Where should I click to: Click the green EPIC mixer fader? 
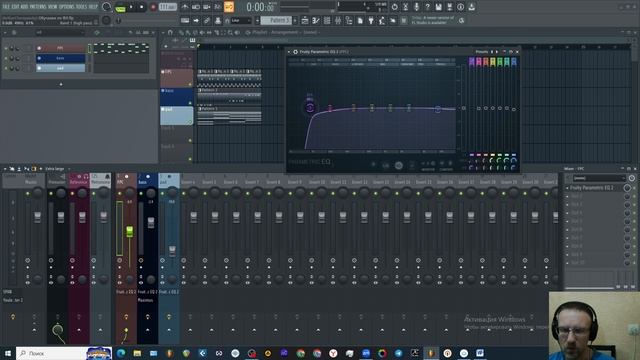click(x=129, y=231)
